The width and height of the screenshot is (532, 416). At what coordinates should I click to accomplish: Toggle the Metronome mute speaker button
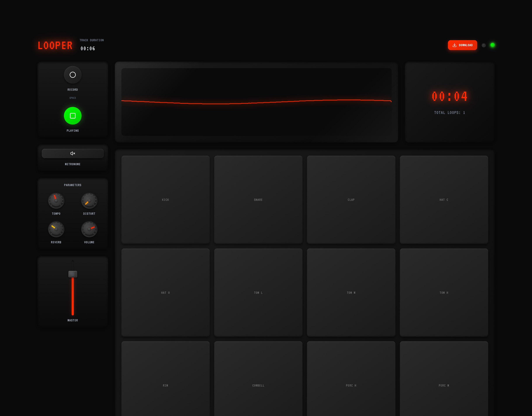click(x=73, y=153)
